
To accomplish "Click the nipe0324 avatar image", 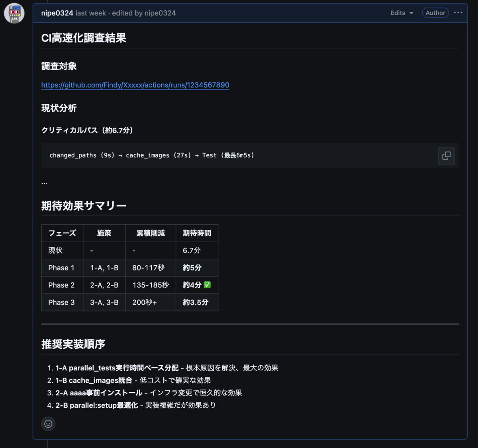I will coord(14,13).
